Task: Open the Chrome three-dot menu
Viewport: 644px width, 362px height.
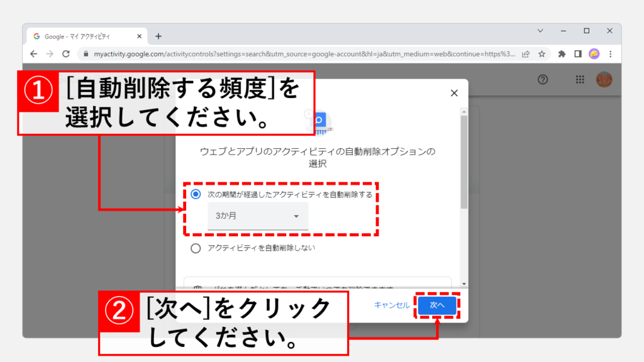Action: click(x=610, y=54)
